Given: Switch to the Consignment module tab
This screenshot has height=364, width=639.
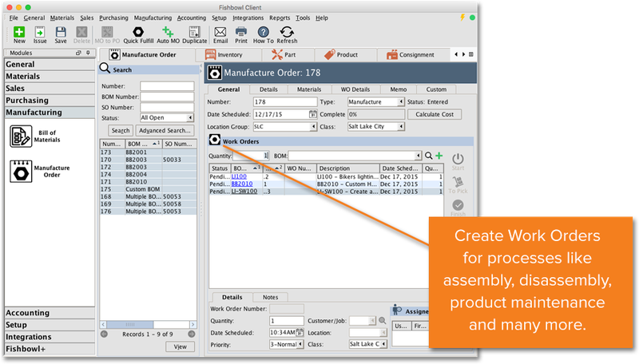Looking at the screenshot, I should click(x=414, y=54).
